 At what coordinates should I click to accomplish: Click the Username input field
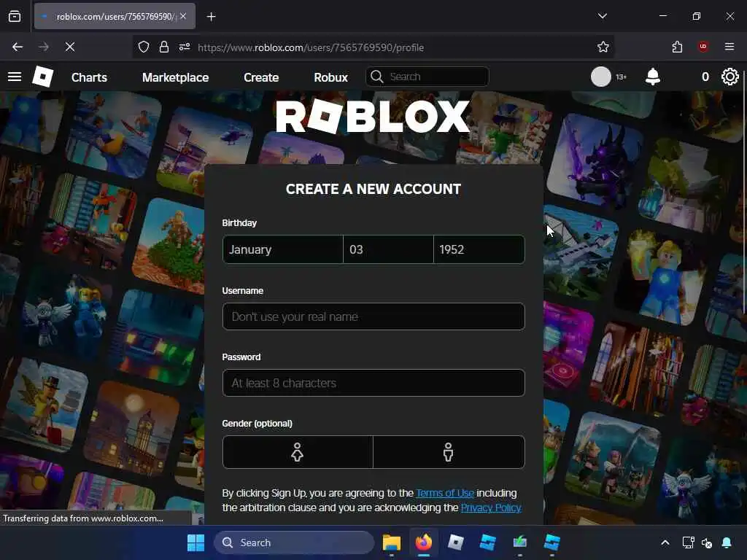pyautogui.click(x=373, y=316)
